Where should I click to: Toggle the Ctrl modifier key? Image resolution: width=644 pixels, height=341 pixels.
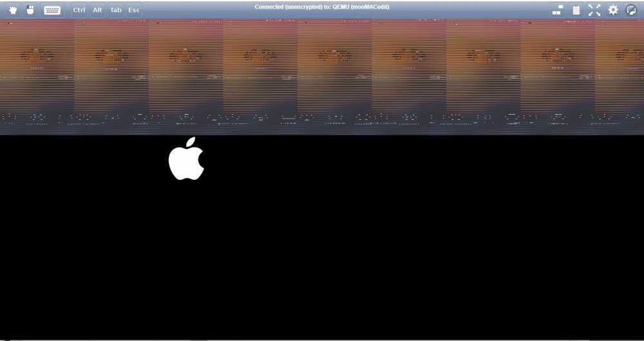(x=79, y=10)
